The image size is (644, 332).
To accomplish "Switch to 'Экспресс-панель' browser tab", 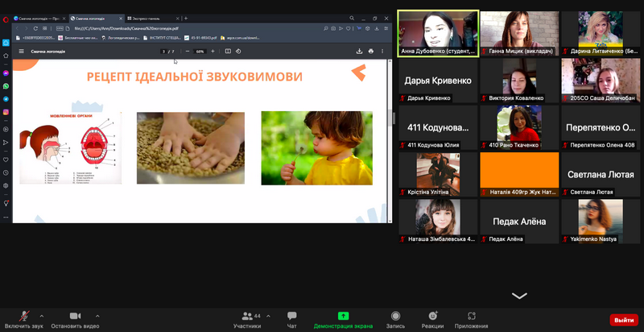I will point(153,19).
